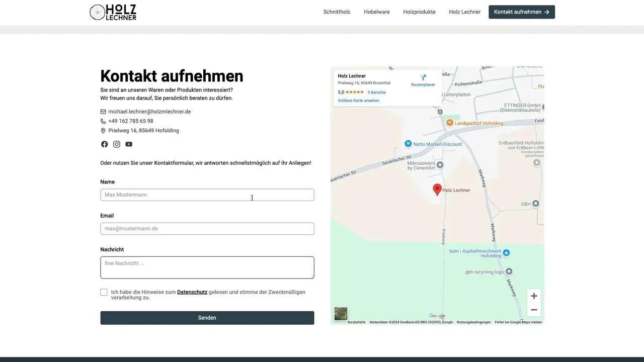Focus the Name input field
The height and width of the screenshot is (362, 644).
(207, 195)
